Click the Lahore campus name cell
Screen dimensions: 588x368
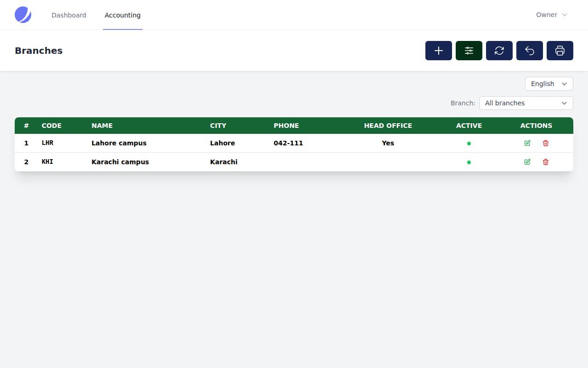click(x=119, y=143)
